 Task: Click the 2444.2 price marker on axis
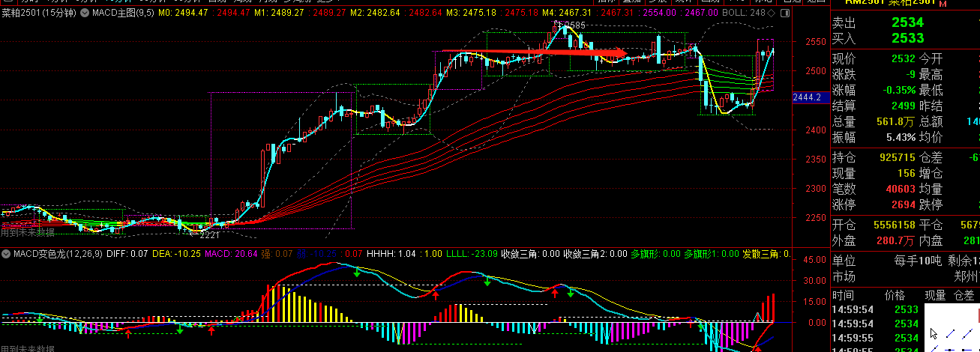click(x=808, y=97)
